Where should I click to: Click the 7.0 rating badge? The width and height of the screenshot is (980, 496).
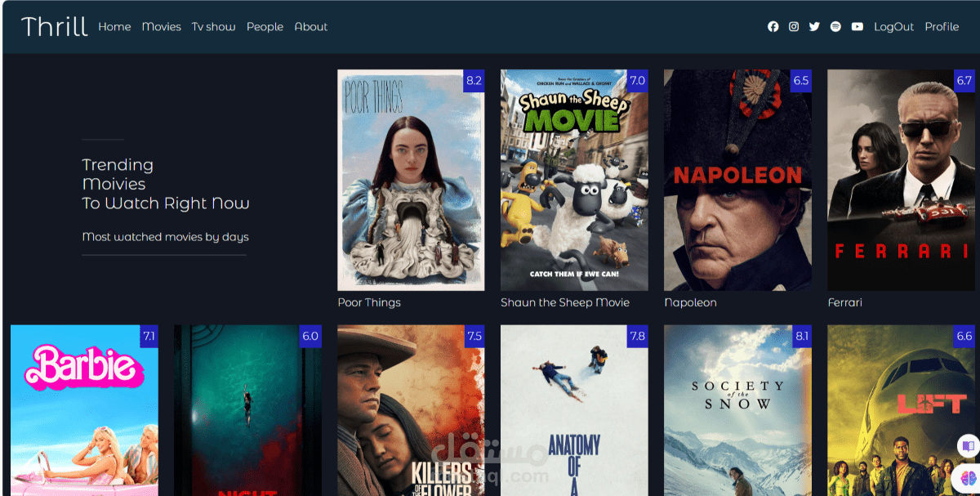pyautogui.click(x=637, y=81)
